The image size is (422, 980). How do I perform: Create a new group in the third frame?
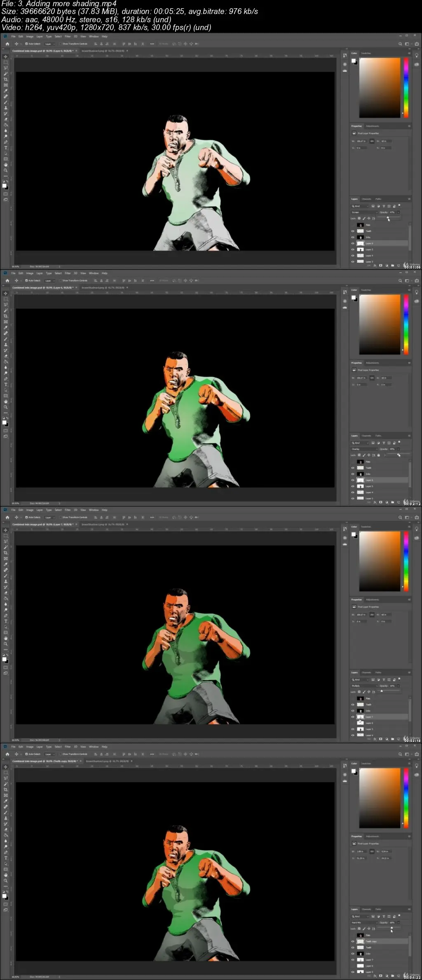tap(392, 739)
